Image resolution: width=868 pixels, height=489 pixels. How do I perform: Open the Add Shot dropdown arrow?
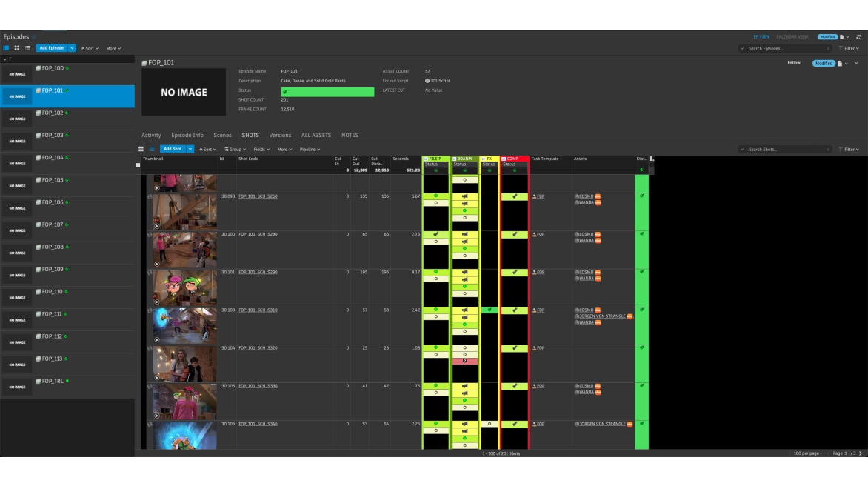point(190,149)
